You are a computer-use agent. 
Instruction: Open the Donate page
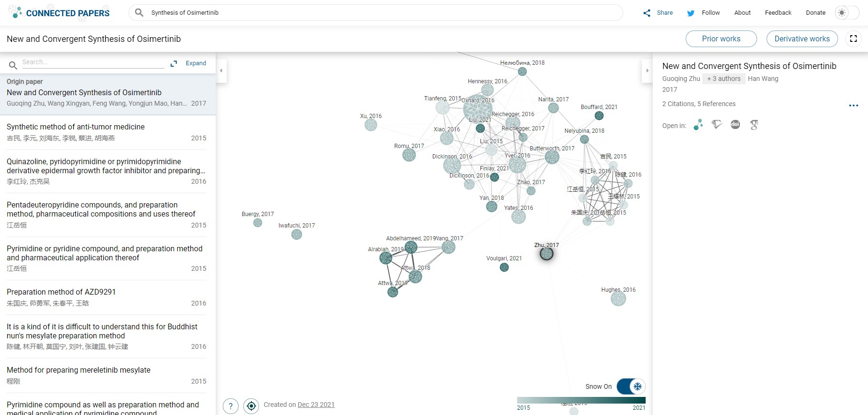pos(816,13)
